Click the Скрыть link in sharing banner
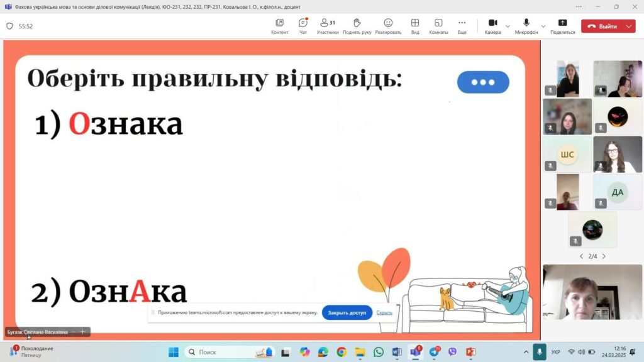The image size is (644, 362). click(x=384, y=312)
